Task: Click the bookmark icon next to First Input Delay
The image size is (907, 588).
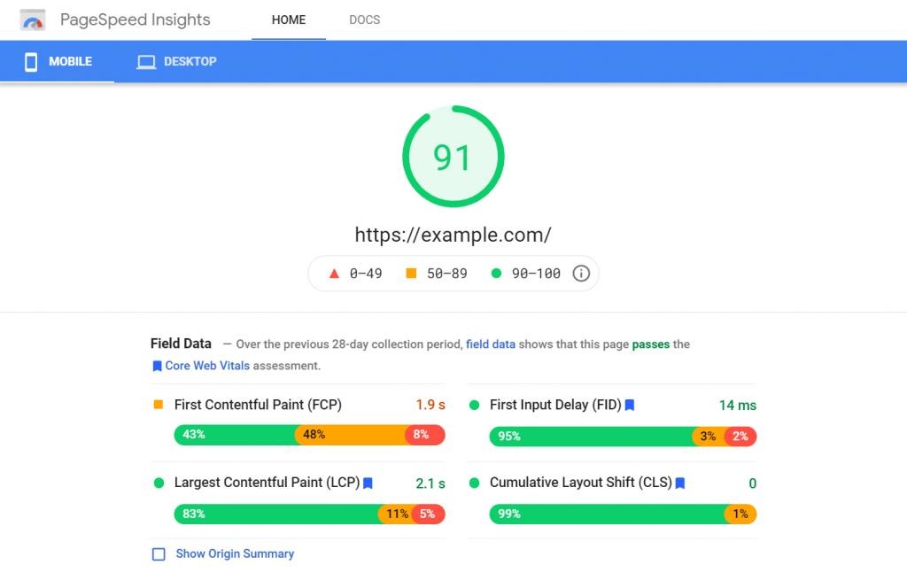Action: [x=630, y=406]
